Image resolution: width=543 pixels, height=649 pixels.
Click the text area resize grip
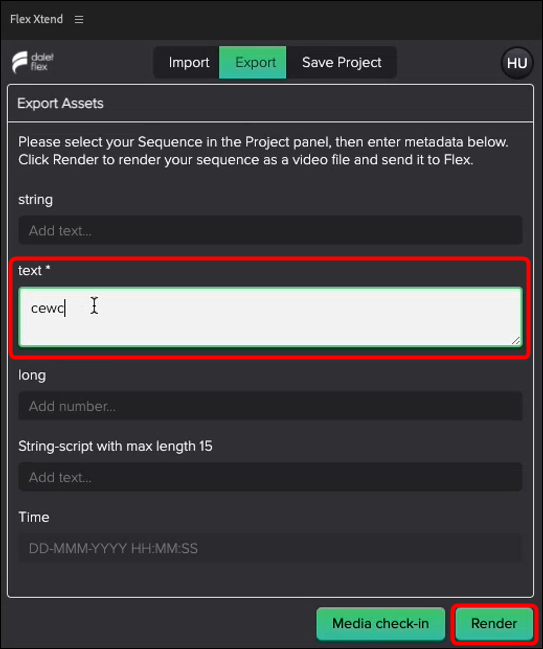(515, 340)
